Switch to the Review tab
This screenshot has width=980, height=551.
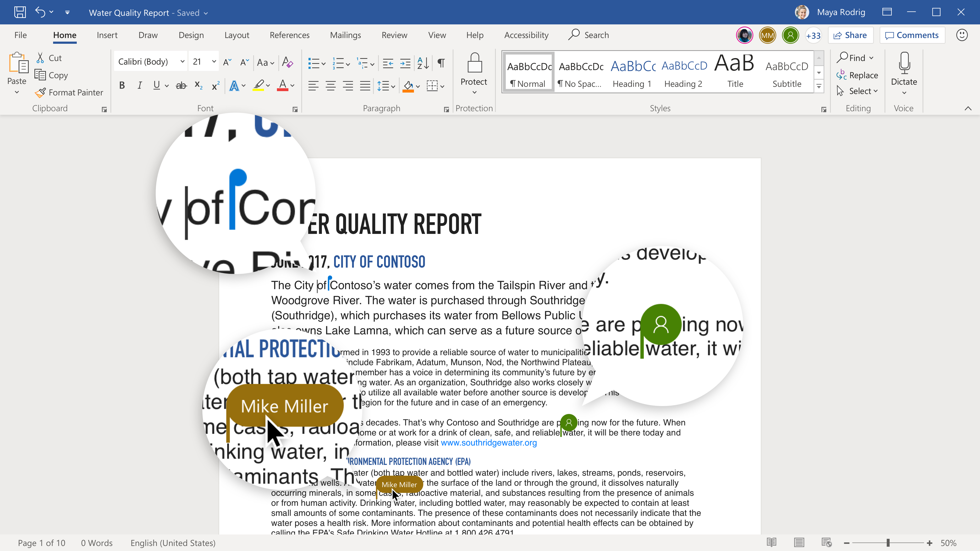(394, 35)
